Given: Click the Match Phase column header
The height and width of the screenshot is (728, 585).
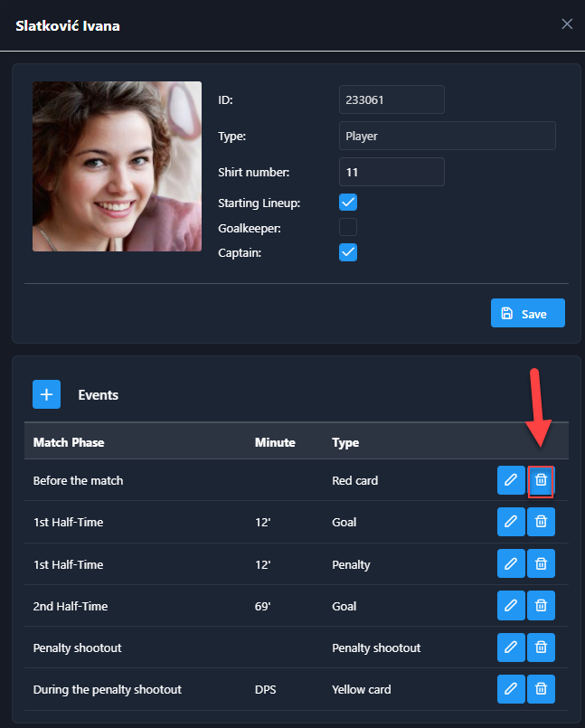Looking at the screenshot, I should coord(69,442).
